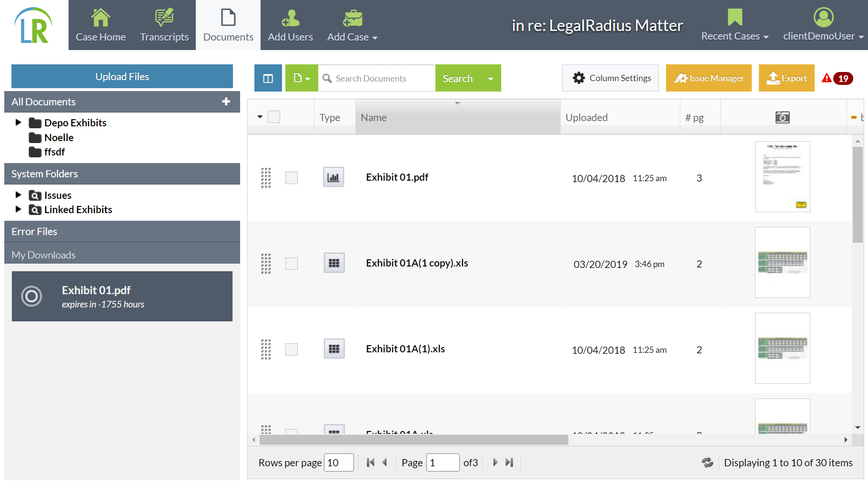Sort by the Name column header

(x=458, y=117)
